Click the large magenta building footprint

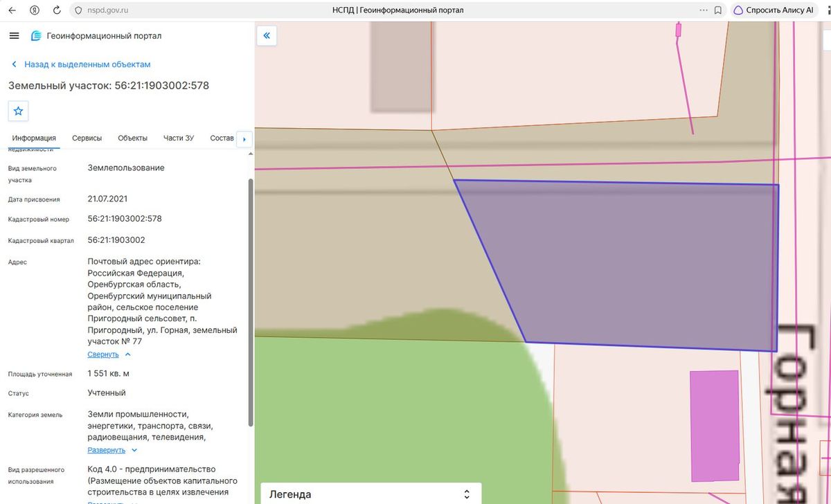[715, 426]
